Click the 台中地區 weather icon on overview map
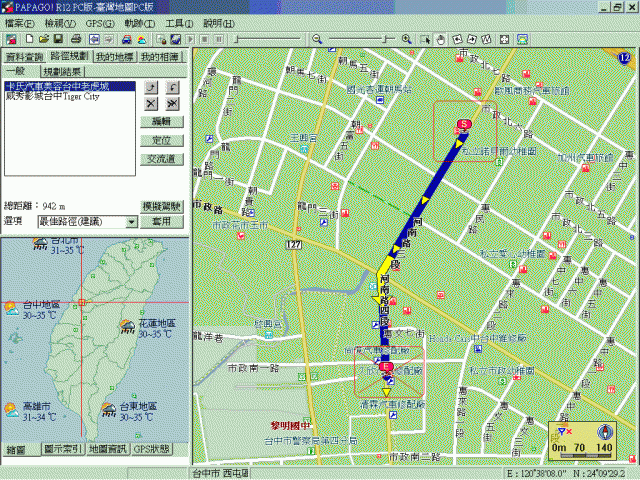The width and height of the screenshot is (640, 480). [x=12, y=309]
